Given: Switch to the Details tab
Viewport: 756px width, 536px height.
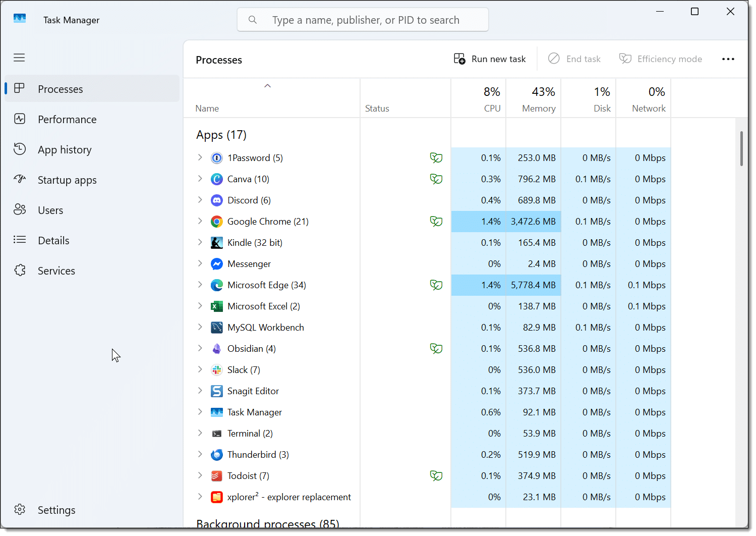Looking at the screenshot, I should point(53,241).
